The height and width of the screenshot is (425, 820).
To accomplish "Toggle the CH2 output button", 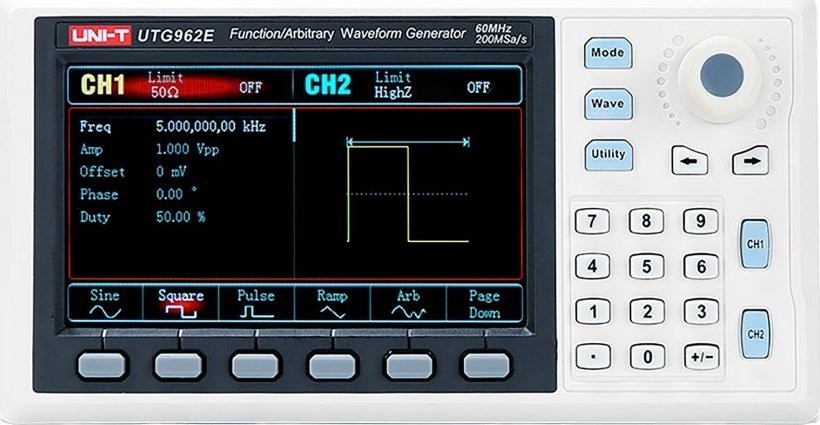I will click(756, 334).
